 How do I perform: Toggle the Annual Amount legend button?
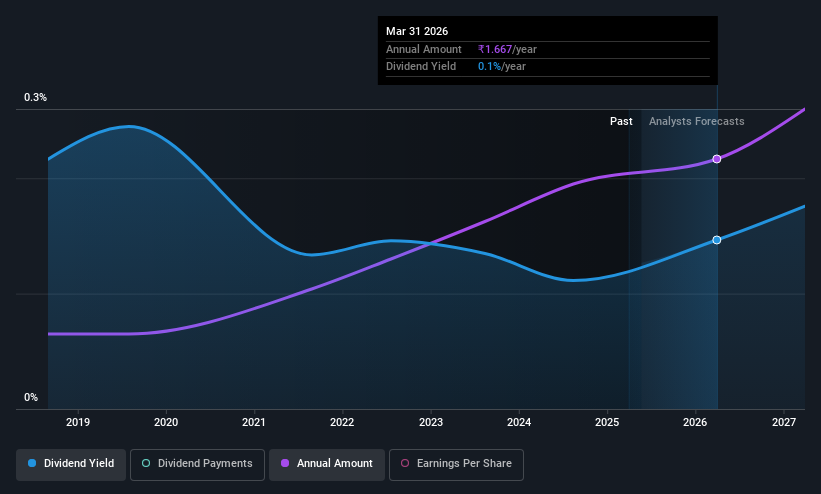point(327,464)
